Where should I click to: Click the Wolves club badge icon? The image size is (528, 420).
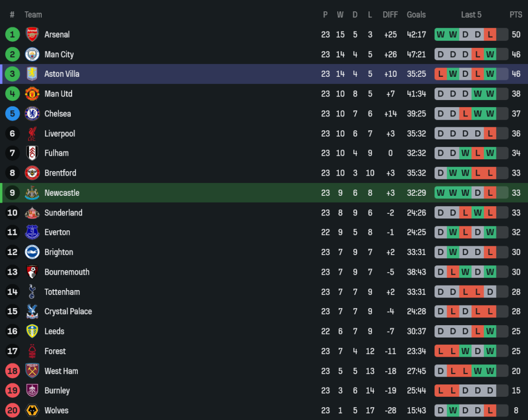tap(32, 410)
